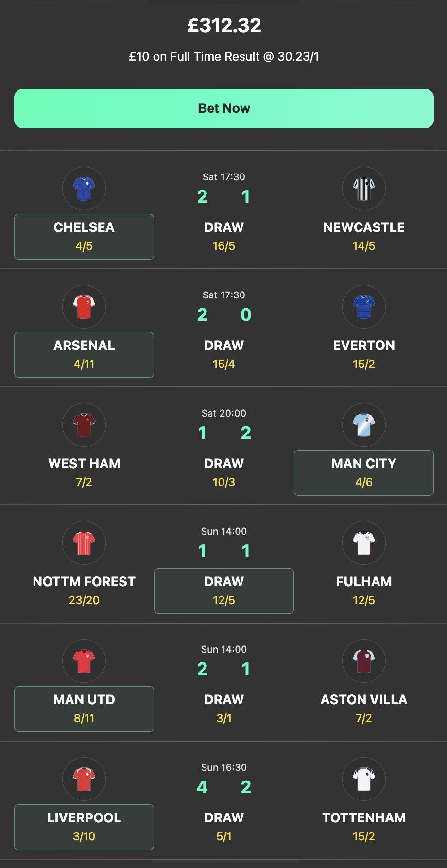Select the Arsenal shirt icon
The width and height of the screenshot is (447, 868).
tap(84, 307)
